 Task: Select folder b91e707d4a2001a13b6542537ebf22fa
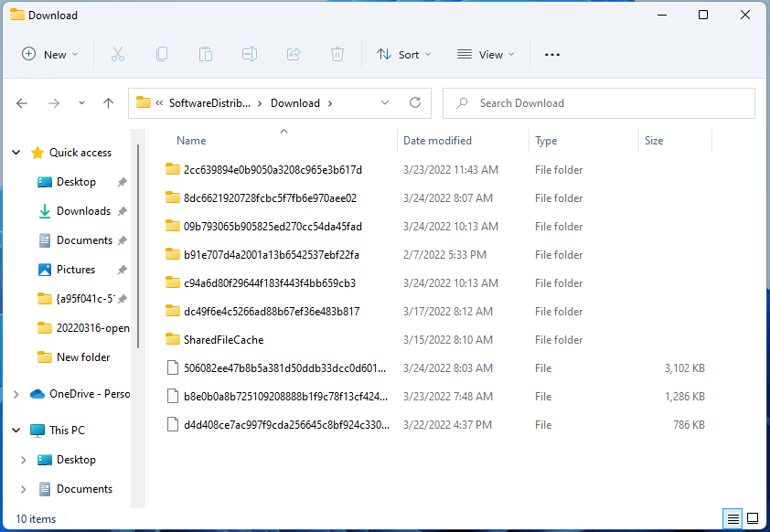[271, 255]
